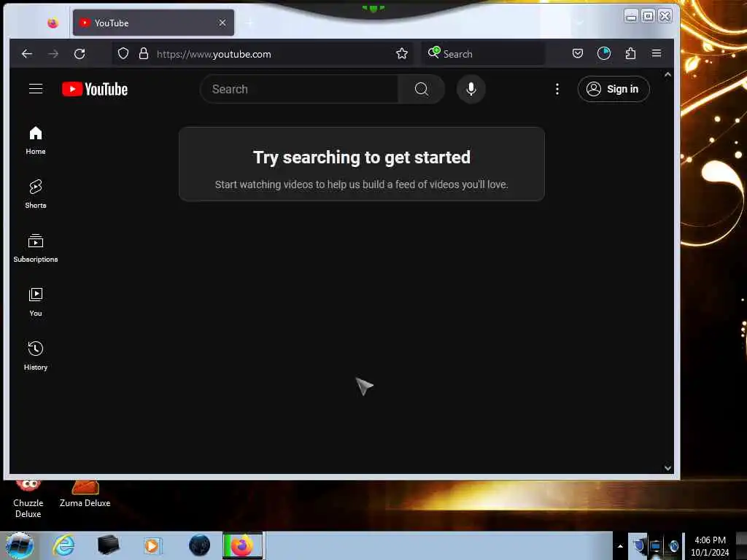747x560 pixels.
Task: Open Subscriptions in the sidebar
Action: pyautogui.click(x=36, y=248)
